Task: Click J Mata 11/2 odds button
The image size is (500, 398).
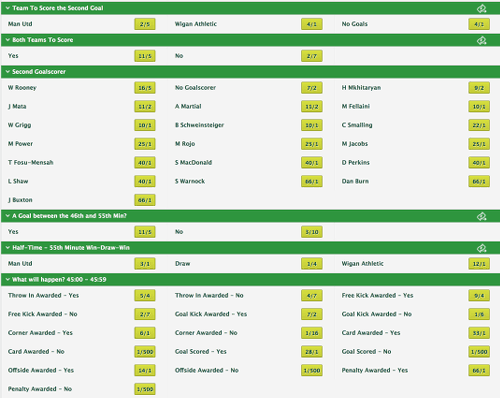Action: (145, 107)
